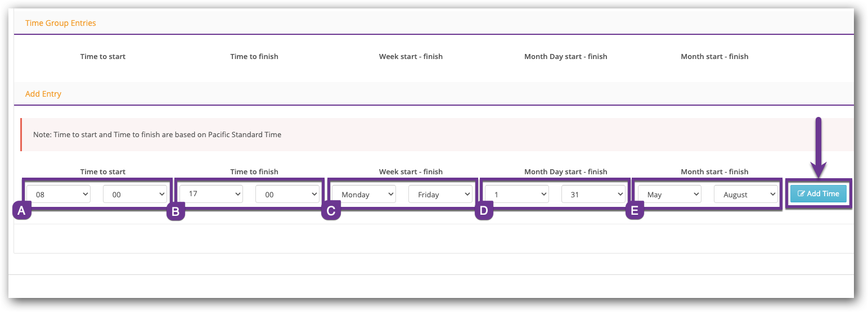Open the month day finish dropdown showing 31

[x=593, y=194]
